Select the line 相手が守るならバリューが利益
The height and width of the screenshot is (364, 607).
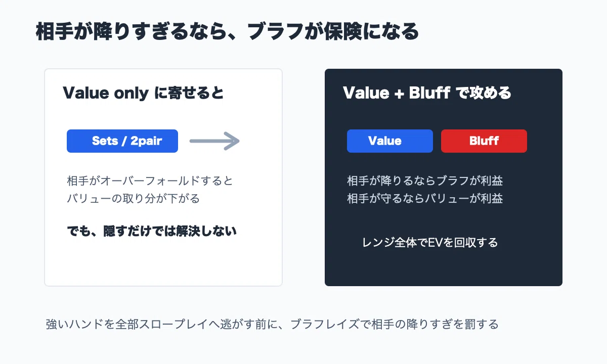click(425, 199)
